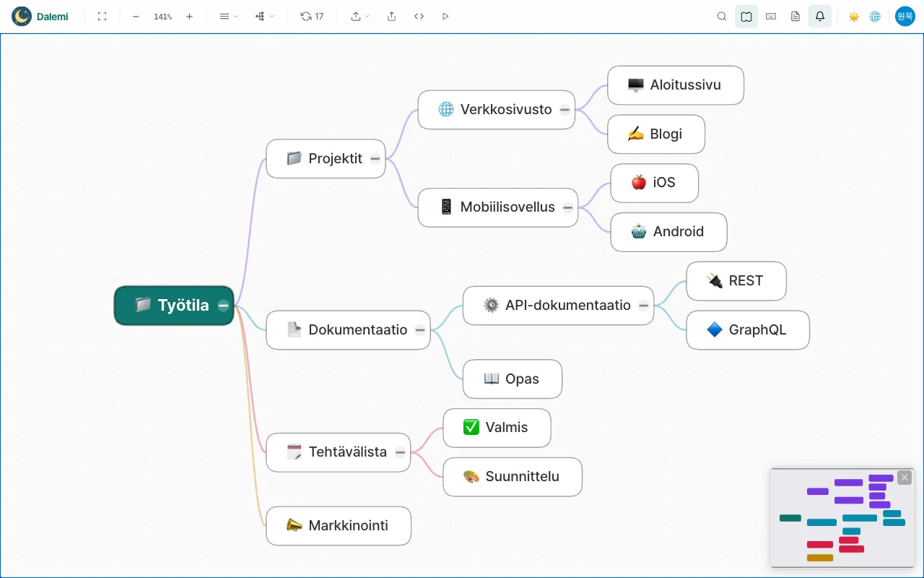Collapse the API-dokumentaatio branch
924x578 pixels.
point(644,306)
